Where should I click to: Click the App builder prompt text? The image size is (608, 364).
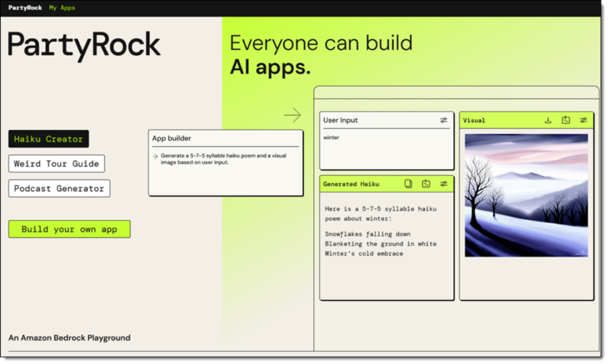click(x=223, y=159)
